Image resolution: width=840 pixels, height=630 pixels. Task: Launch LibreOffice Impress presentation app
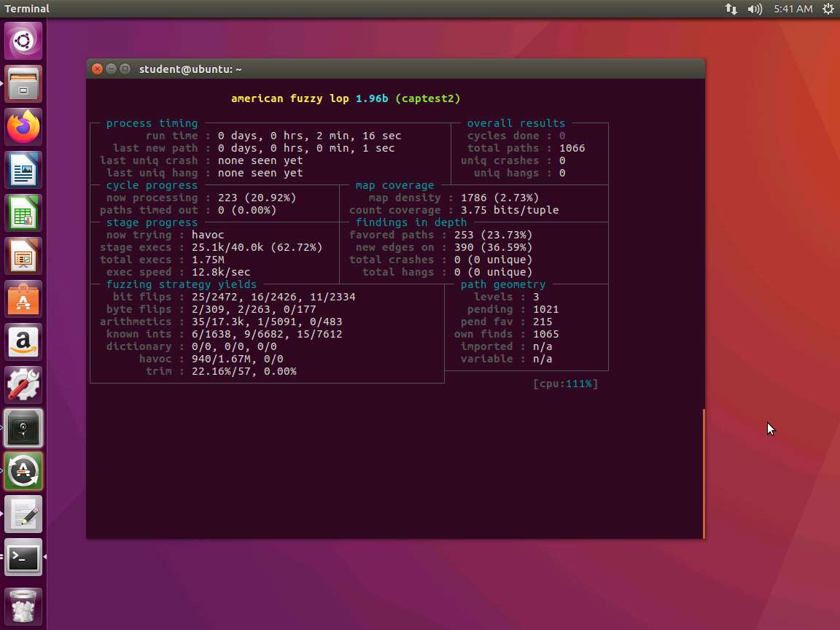(x=23, y=257)
